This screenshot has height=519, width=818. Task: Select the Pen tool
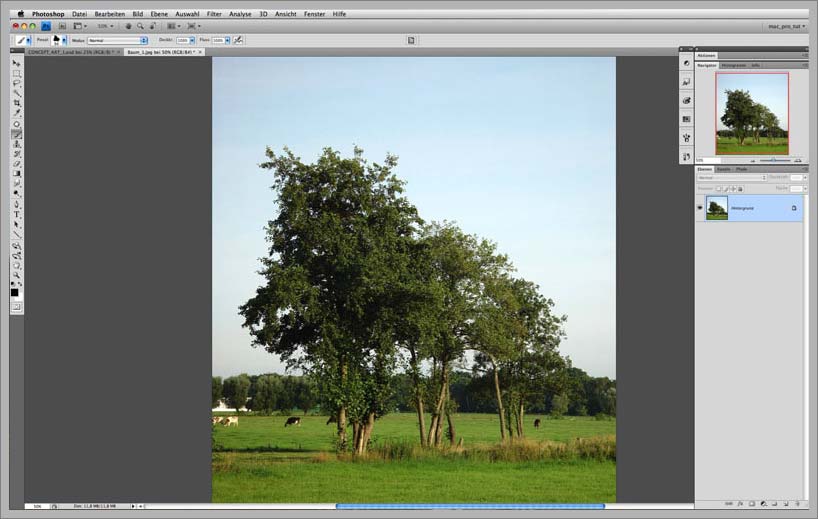(x=17, y=205)
